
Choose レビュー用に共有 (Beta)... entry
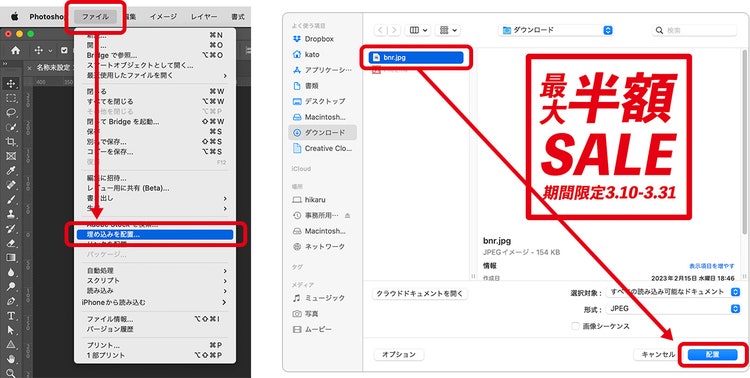point(155,188)
